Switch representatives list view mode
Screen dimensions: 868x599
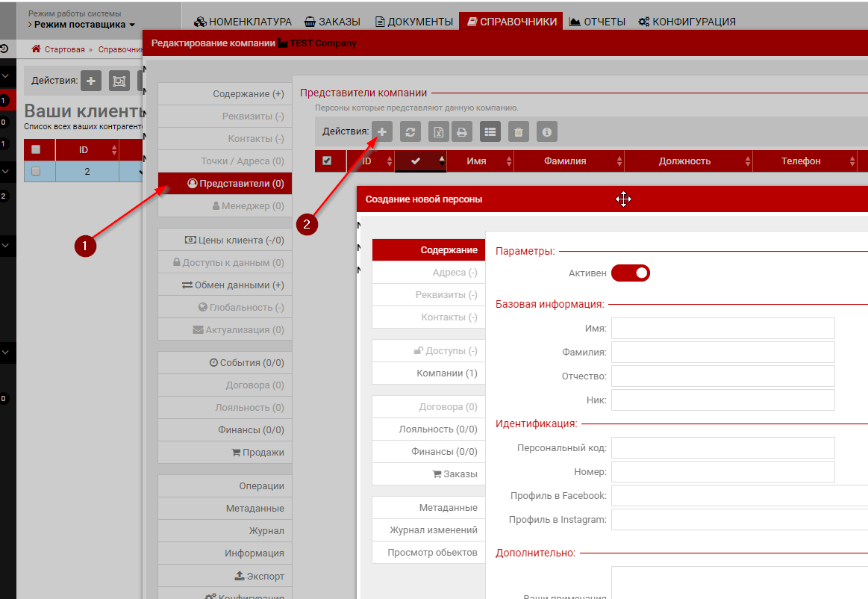pos(490,131)
